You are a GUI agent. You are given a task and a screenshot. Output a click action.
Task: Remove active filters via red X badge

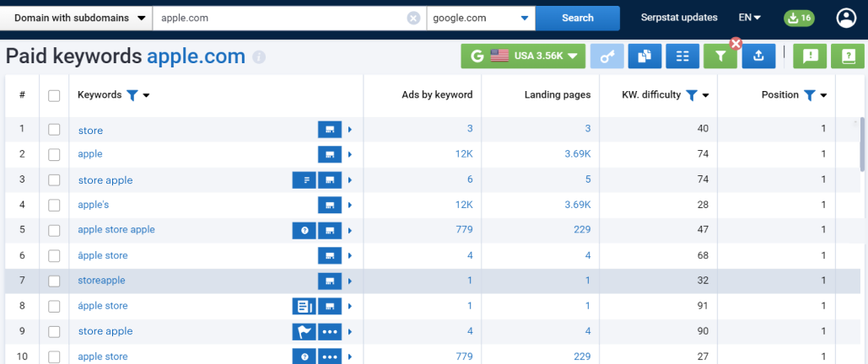click(x=736, y=43)
